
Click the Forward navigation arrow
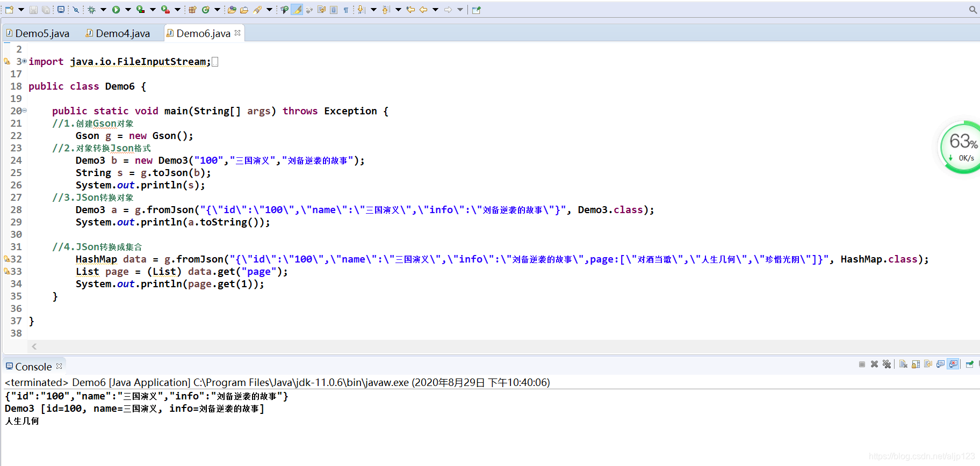(448, 10)
